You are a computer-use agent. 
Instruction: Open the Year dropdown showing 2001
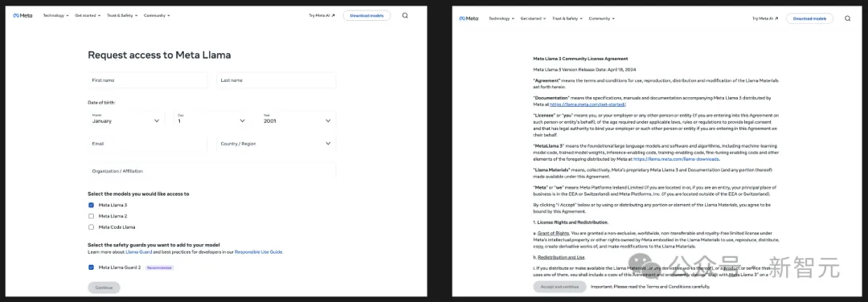pyautogui.click(x=298, y=119)
